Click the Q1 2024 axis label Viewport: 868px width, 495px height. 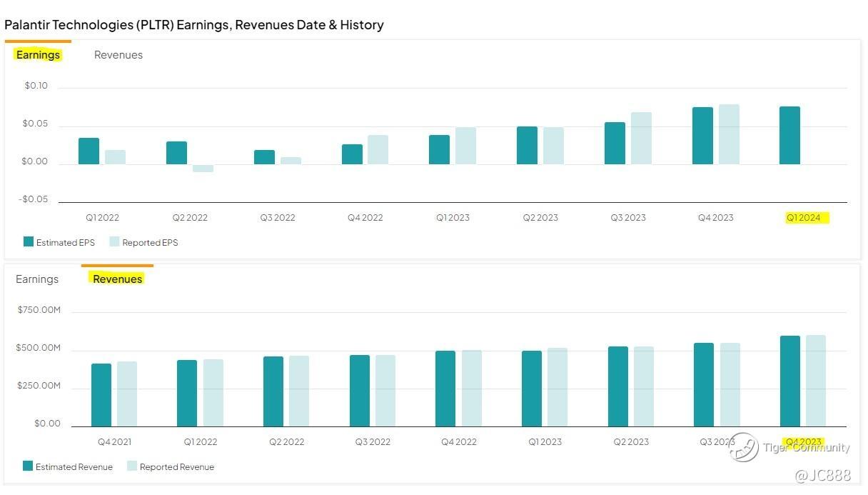coord(803,218)
